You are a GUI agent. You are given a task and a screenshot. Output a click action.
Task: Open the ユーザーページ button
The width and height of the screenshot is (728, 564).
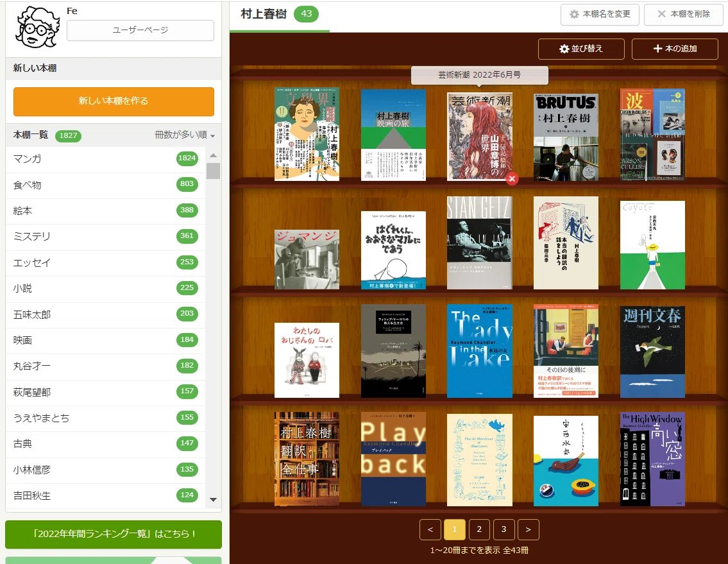(140, 30)
